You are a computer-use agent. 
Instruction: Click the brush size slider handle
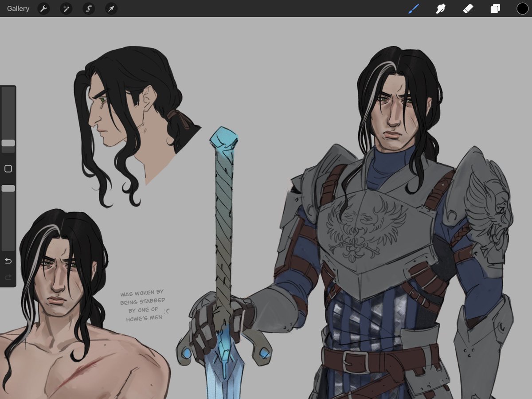coord(8,143)
